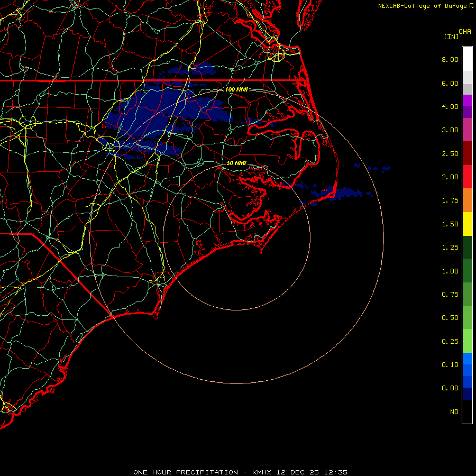The height and width of the screenshot is (476, 476).
Task: Click the ONE HOUR PRECIPITATION title caption
Action: (x=241, y=472)
